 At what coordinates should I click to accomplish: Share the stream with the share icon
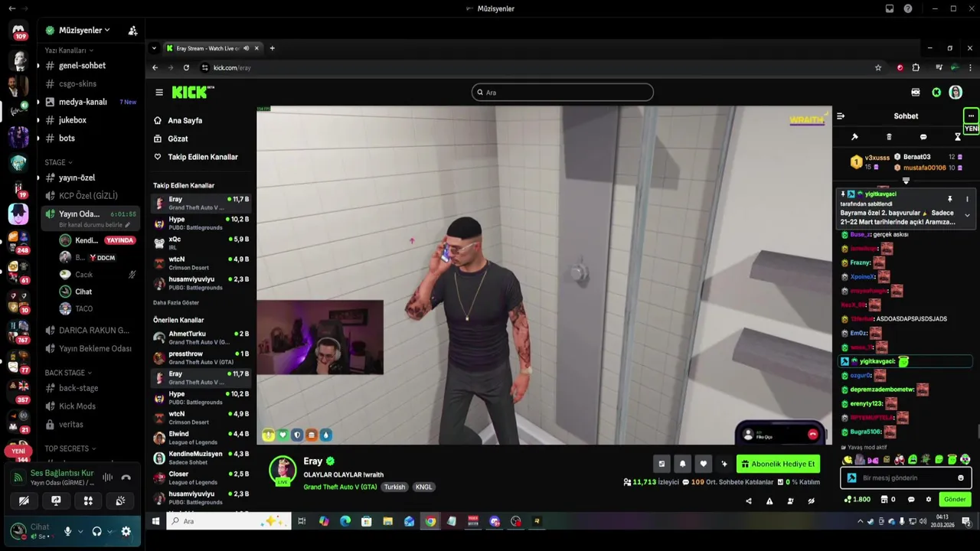pyautogui.click(x=749, y=501)
